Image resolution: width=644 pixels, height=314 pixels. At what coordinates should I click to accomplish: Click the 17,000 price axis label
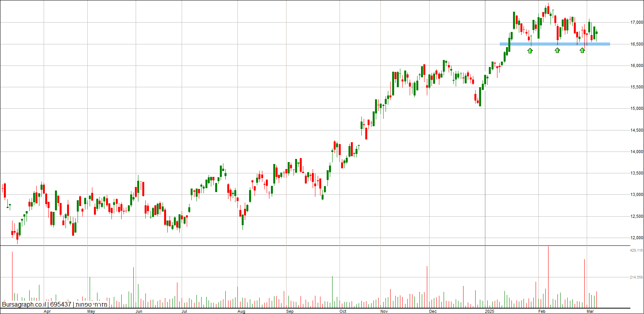637,23
